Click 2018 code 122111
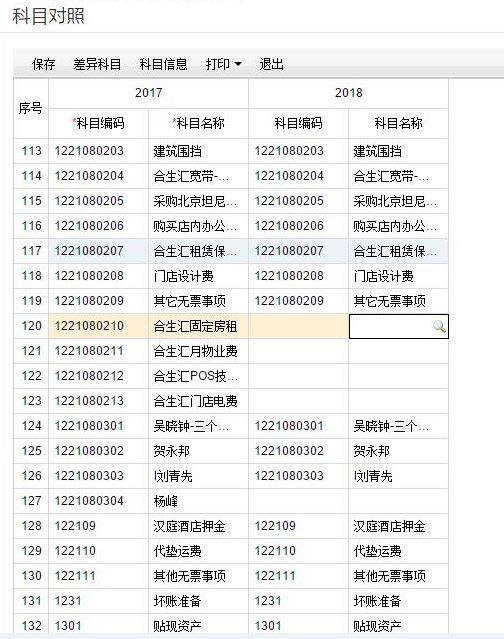This screenshot has width=504, height=639. (275, 576)
